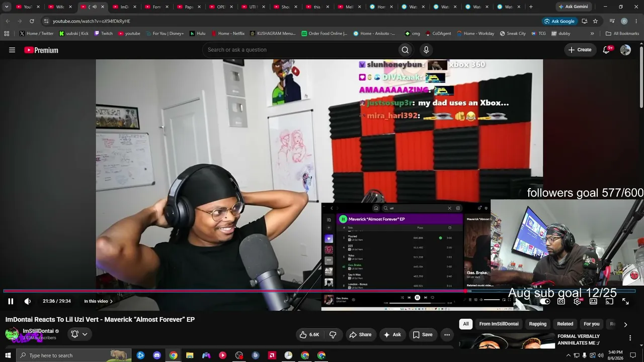This screenshot has width=644, height=362.
Task: Open 'Home / Twitter' bookmark
Action: [x=36, y=33]
